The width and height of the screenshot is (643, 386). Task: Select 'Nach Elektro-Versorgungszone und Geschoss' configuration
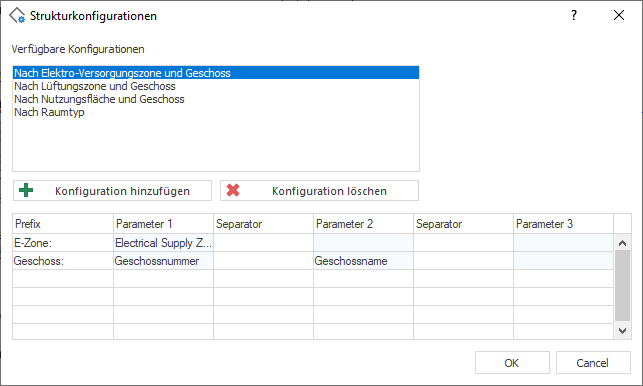coord(216,73)
